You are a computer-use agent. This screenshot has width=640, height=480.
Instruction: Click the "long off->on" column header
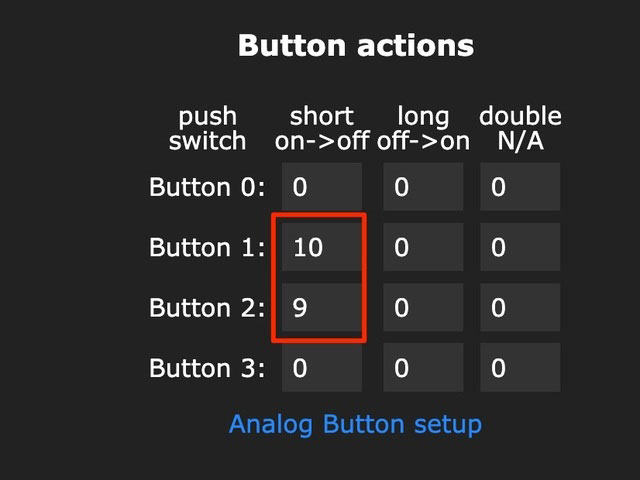[423, 129]
